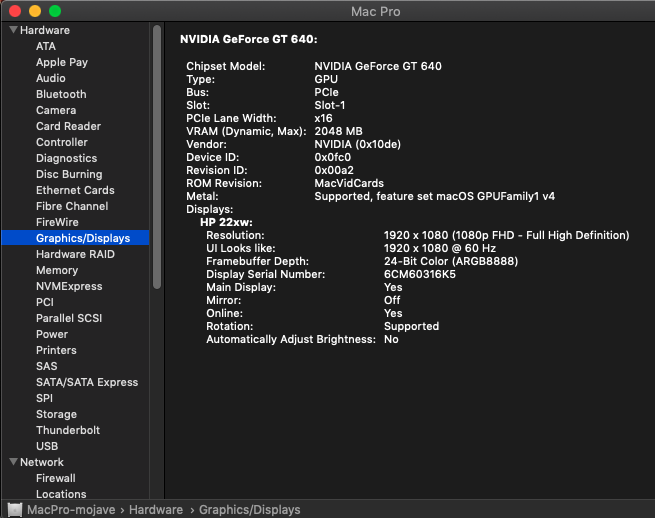Click Resolution 1080p FHD value

point(506,235)
